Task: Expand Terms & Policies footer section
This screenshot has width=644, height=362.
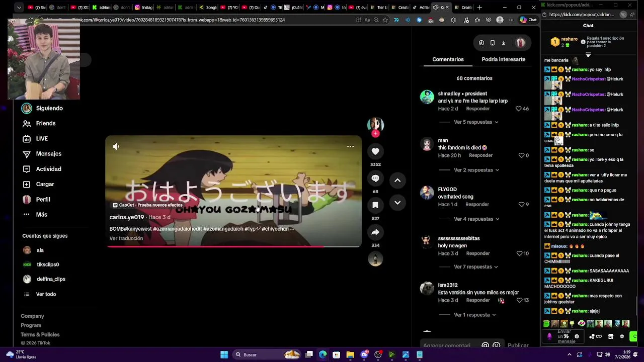Action: (x=40, y=335)
